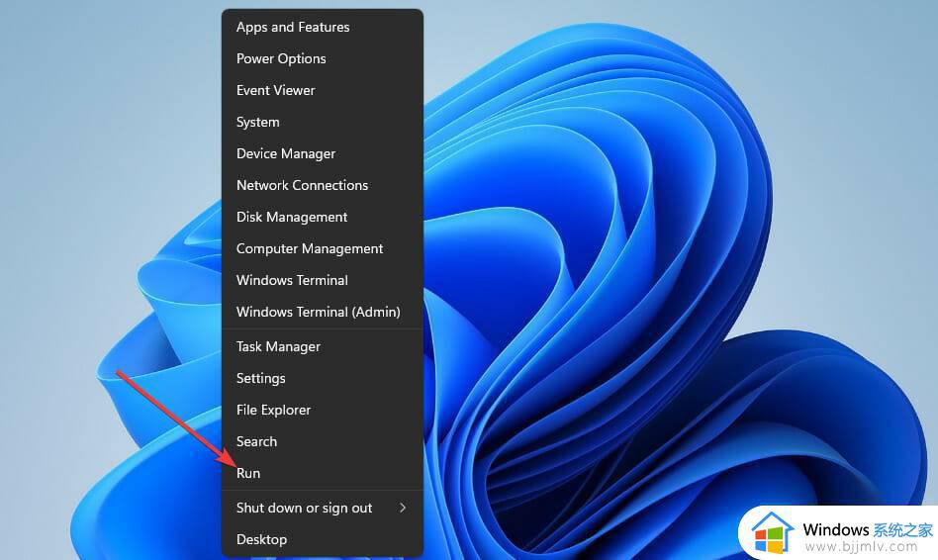Launch File Explorer
Screen dimensions: 938x560
coord(323,411)
